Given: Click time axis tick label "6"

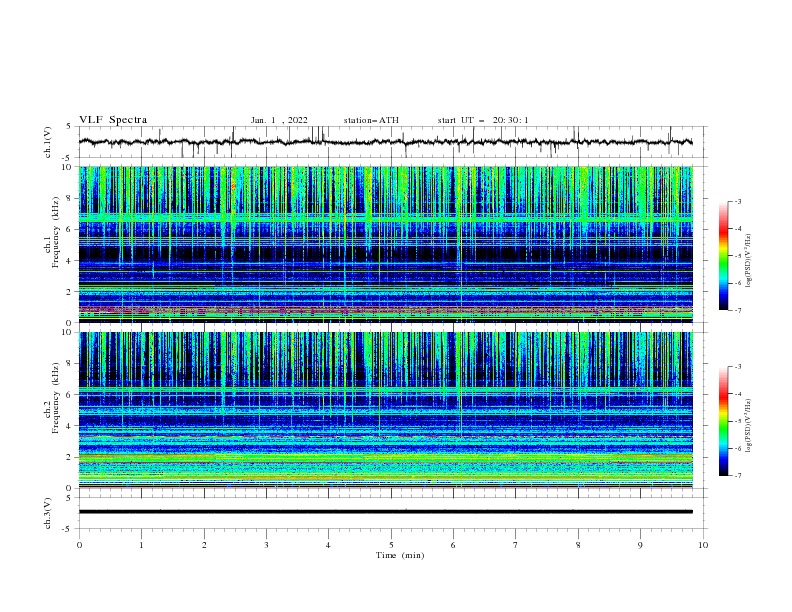Looking at the screenshot, I should (453, 545).
